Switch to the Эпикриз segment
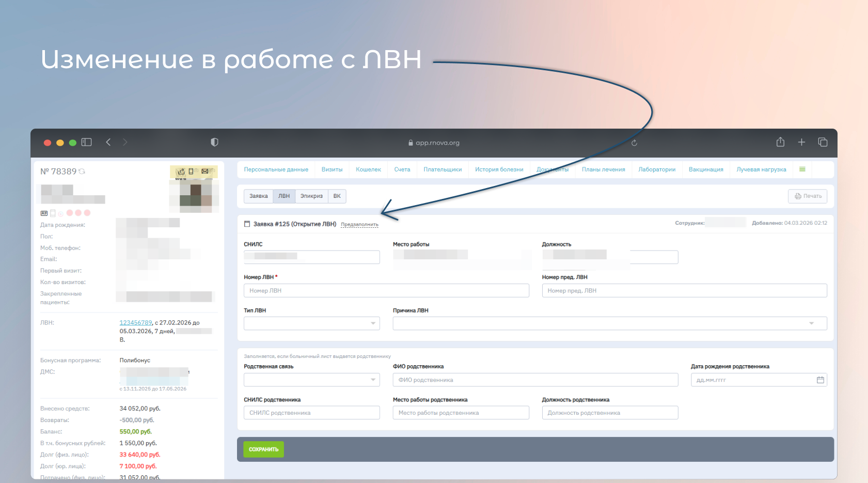Image resolution: width=868 pixels, height=483 pixels. [311, 196]
